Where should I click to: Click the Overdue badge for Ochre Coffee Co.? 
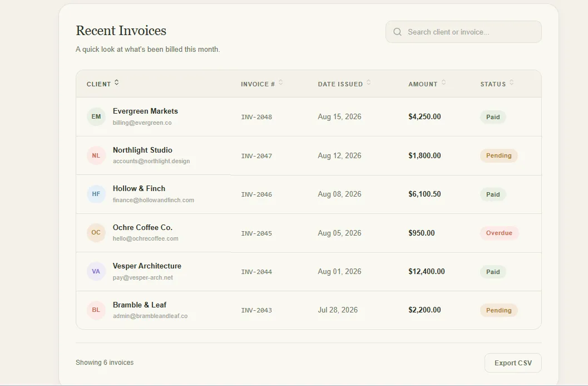coord(499,233)
